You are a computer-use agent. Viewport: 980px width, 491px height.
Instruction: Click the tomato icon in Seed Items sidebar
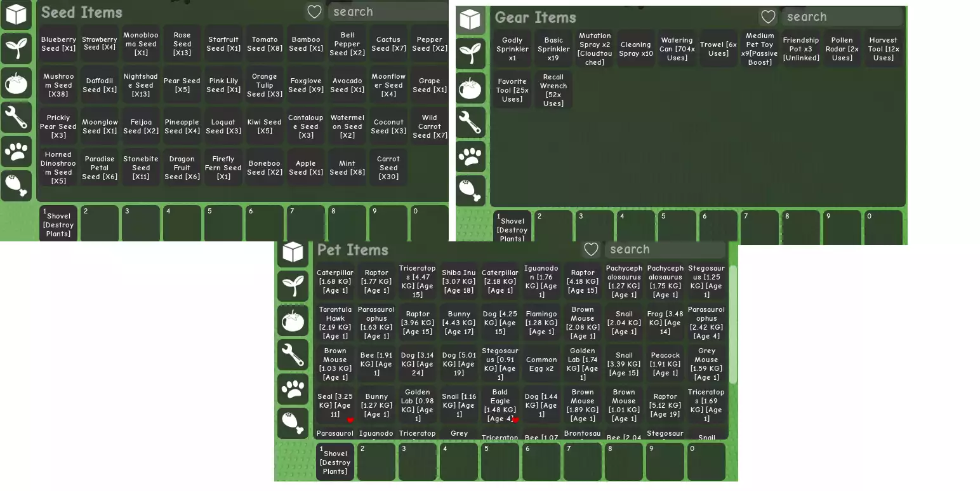point(16,83)
